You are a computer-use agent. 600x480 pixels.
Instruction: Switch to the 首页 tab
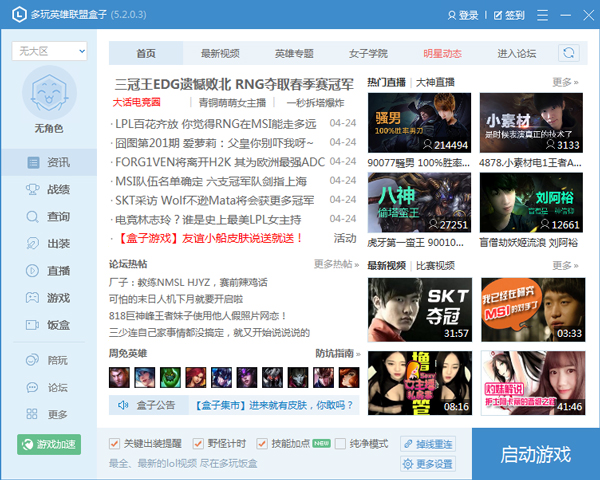point(146,53)
